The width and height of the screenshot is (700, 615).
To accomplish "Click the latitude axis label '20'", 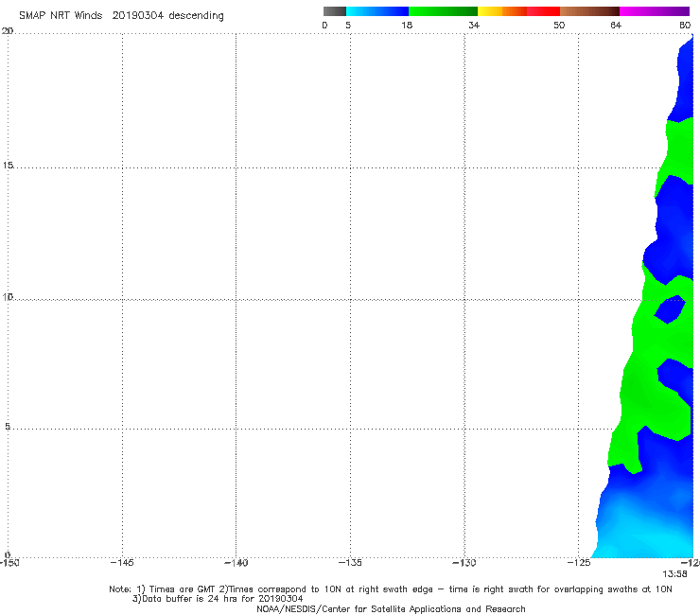I will tap(8, 31).
